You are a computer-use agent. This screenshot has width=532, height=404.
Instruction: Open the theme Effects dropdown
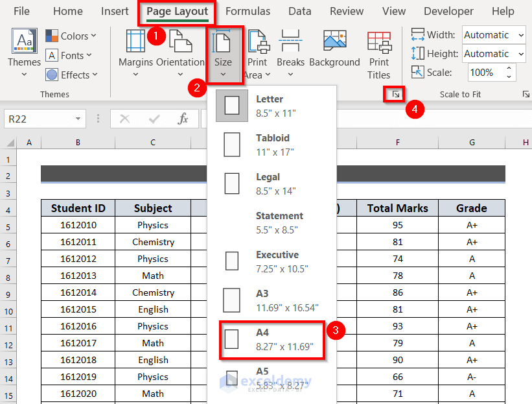(71, 75)
